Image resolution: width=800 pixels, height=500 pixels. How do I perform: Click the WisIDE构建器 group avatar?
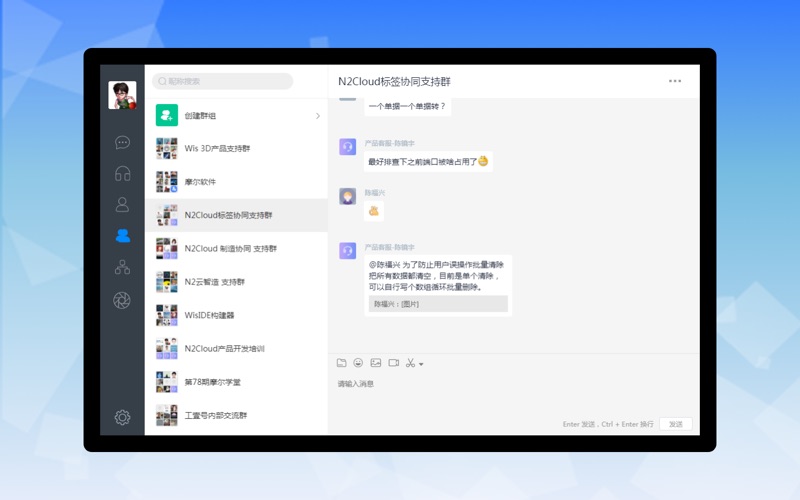pos(167,315)
